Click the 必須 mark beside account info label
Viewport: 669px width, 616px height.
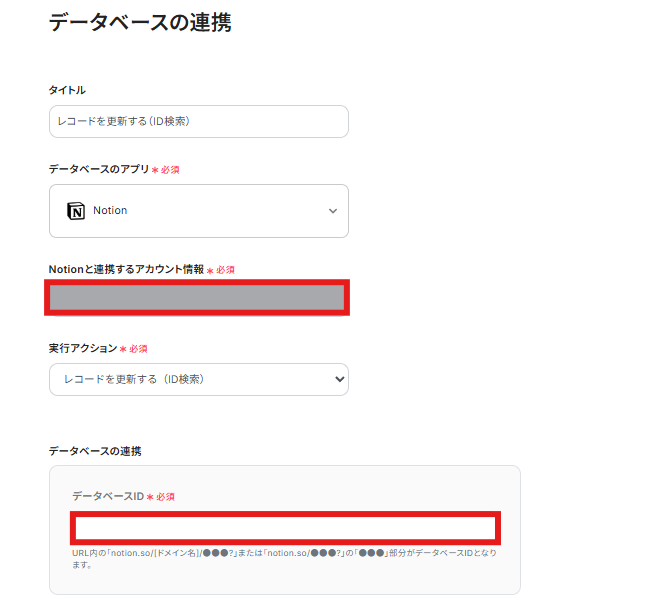[x=221, y=270]
